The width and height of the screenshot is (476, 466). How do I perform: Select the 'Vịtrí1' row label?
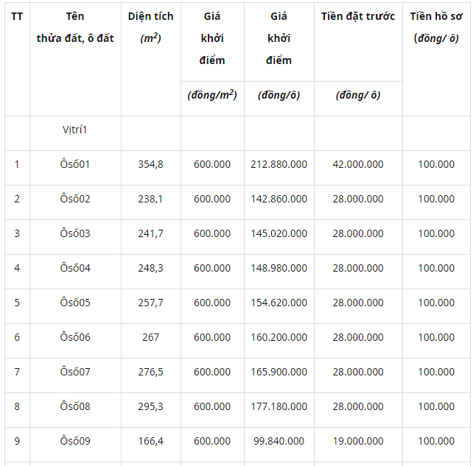click(74, 130)
